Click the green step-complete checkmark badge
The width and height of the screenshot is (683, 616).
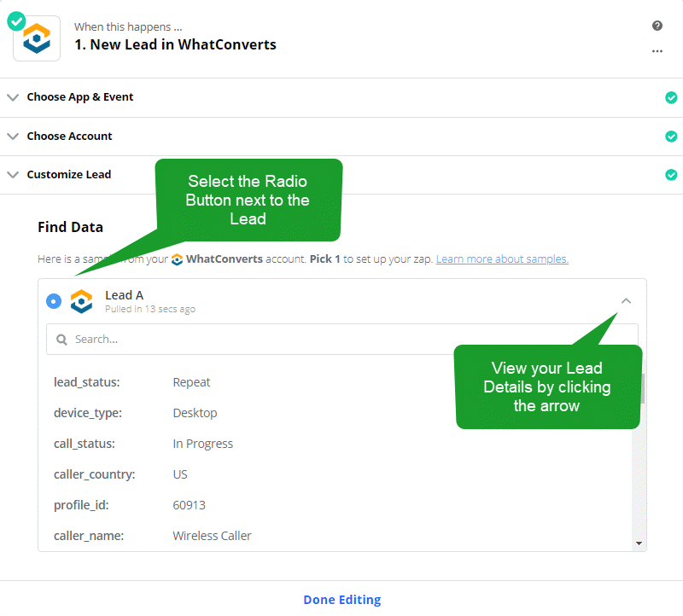point(16,21)
